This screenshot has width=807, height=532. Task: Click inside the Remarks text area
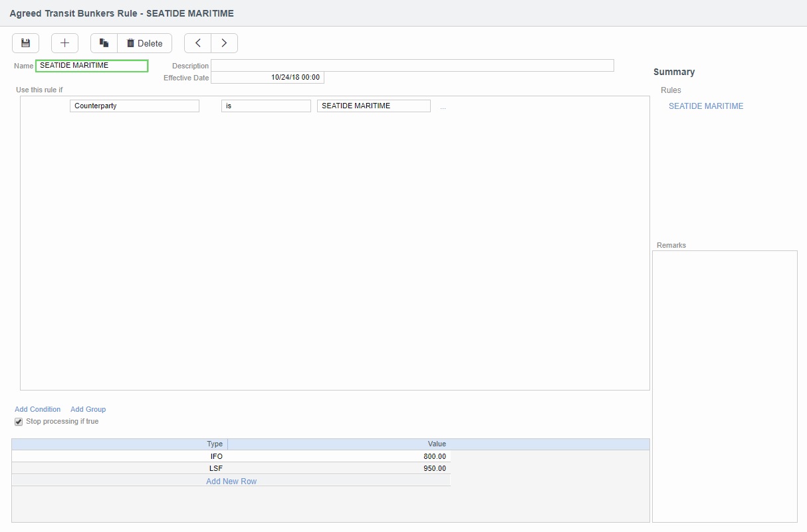tap(725, 385)
